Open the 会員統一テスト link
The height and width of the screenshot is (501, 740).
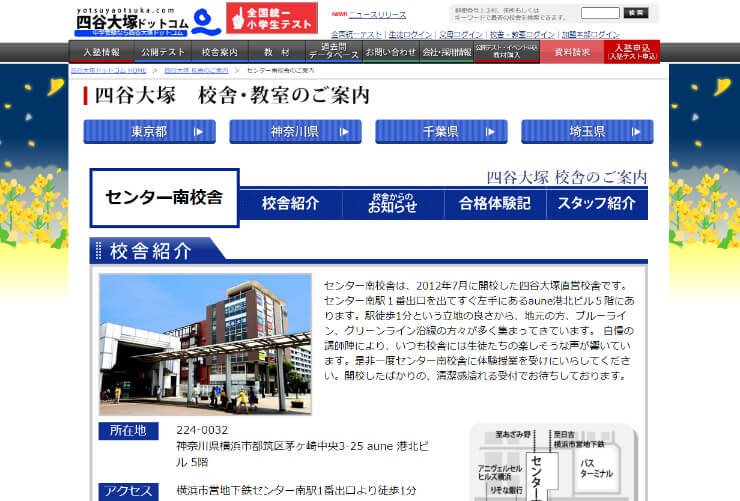point(356,34)
